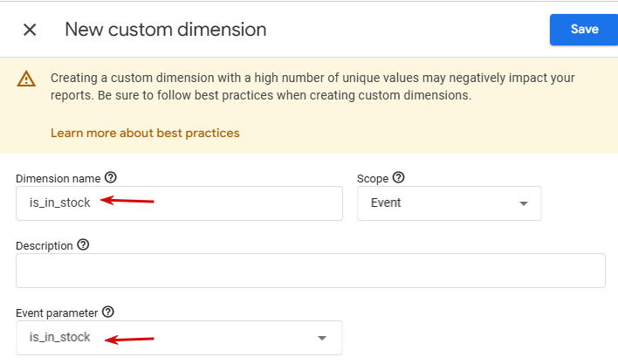Expand Event parameter list via arrow
618x364 pixels.
[322, 338]
